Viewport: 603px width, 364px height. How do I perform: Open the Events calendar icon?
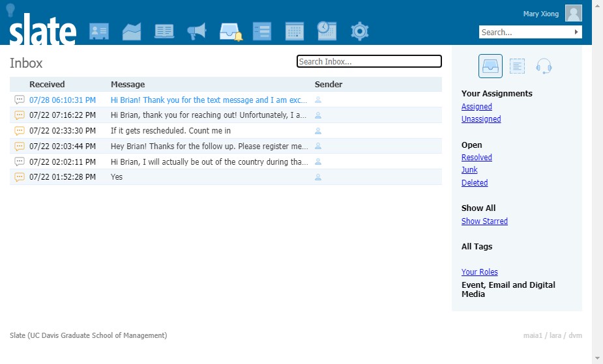click(295, 31)
